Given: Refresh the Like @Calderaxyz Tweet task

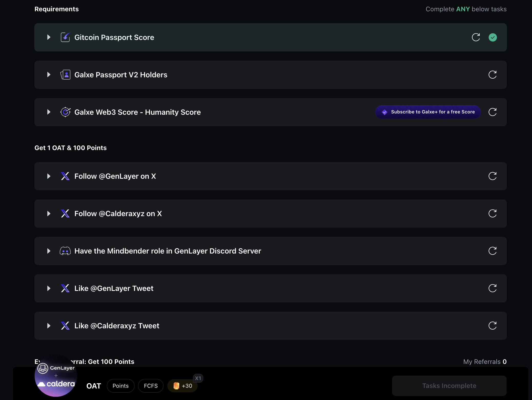Looking at the screenshot, I should pos(493,326).
